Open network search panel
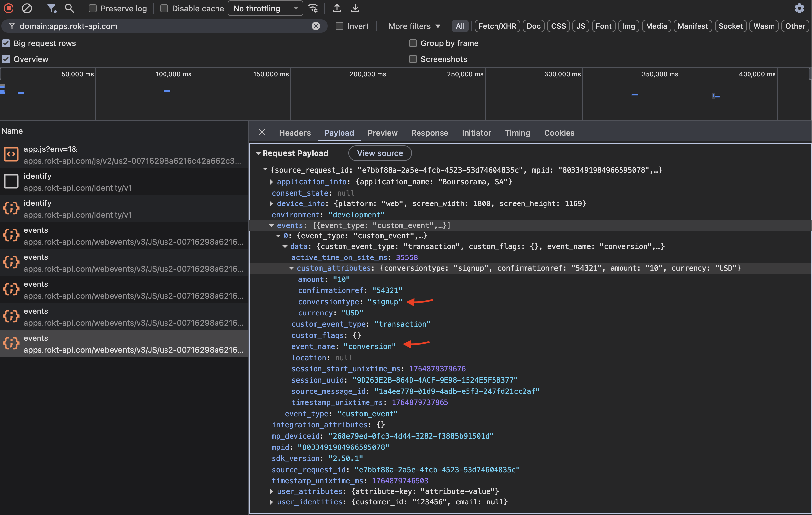This screenshot has width=812, height=515. tap(69, 8)
